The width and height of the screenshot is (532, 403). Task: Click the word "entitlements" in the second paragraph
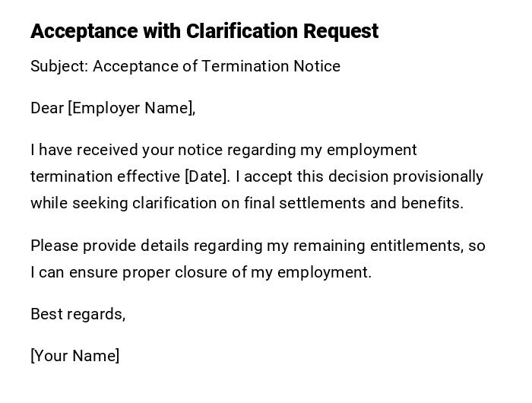[416, 246]
